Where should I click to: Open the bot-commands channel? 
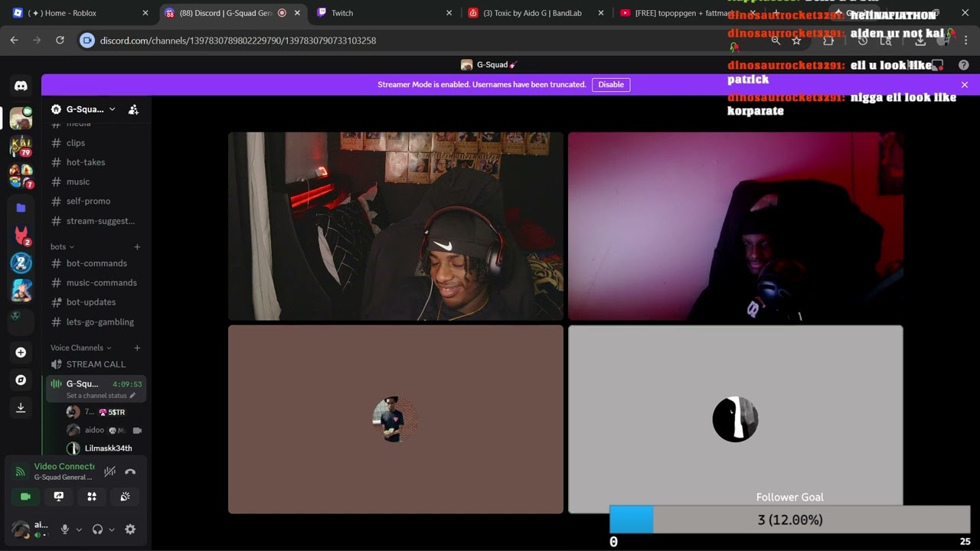pyautogui.click(x=96, y=263)
